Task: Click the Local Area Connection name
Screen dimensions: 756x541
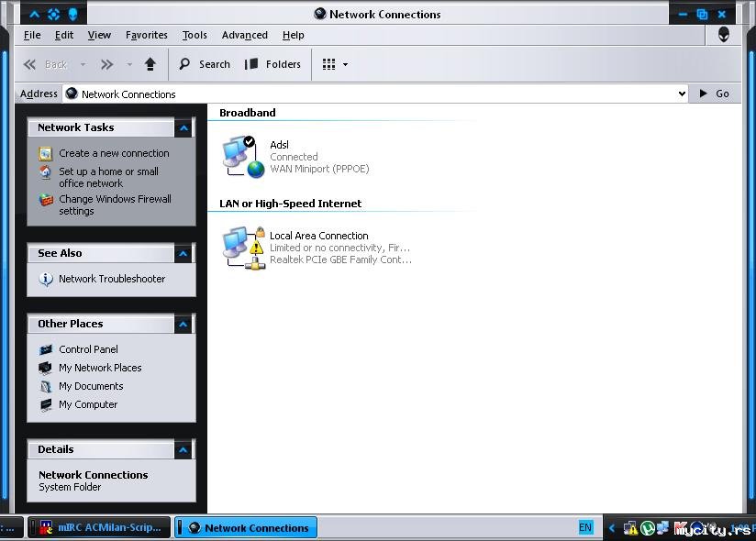Action: coord(318,236)
